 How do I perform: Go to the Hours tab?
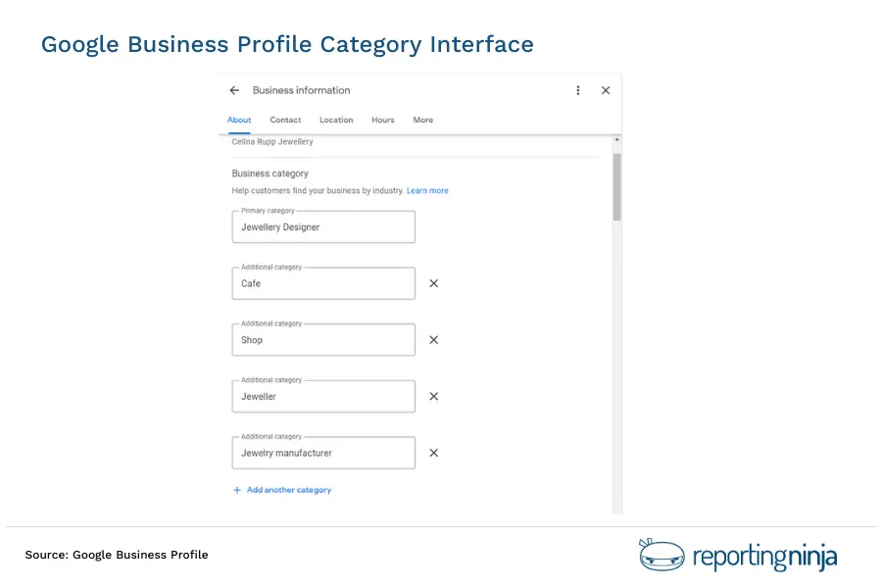[x=383, y=121]
